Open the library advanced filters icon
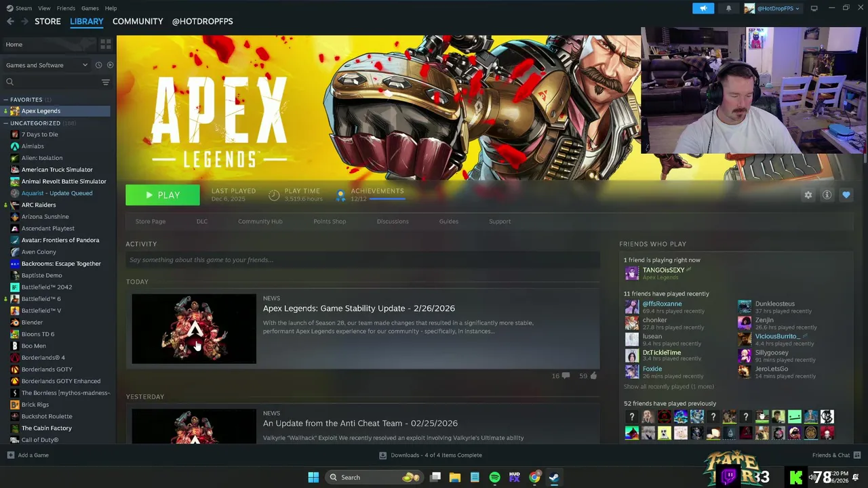 tap(105, 82)
